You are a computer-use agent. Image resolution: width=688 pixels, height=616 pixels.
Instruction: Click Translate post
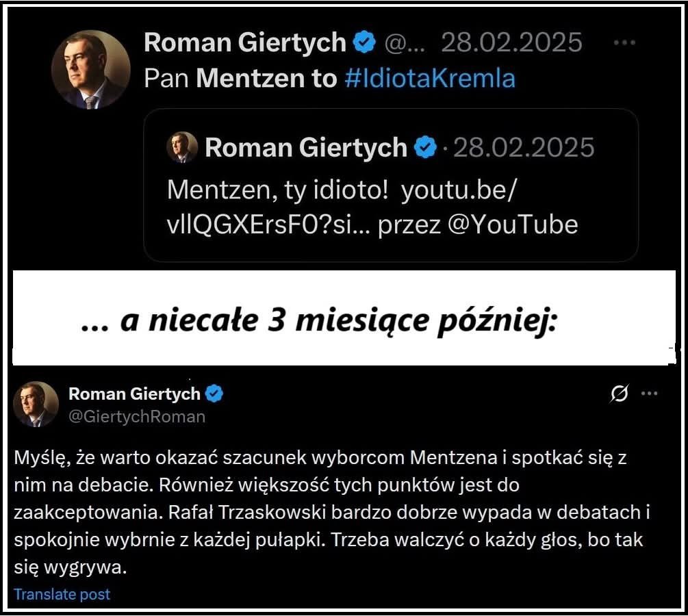coord(62,594)
